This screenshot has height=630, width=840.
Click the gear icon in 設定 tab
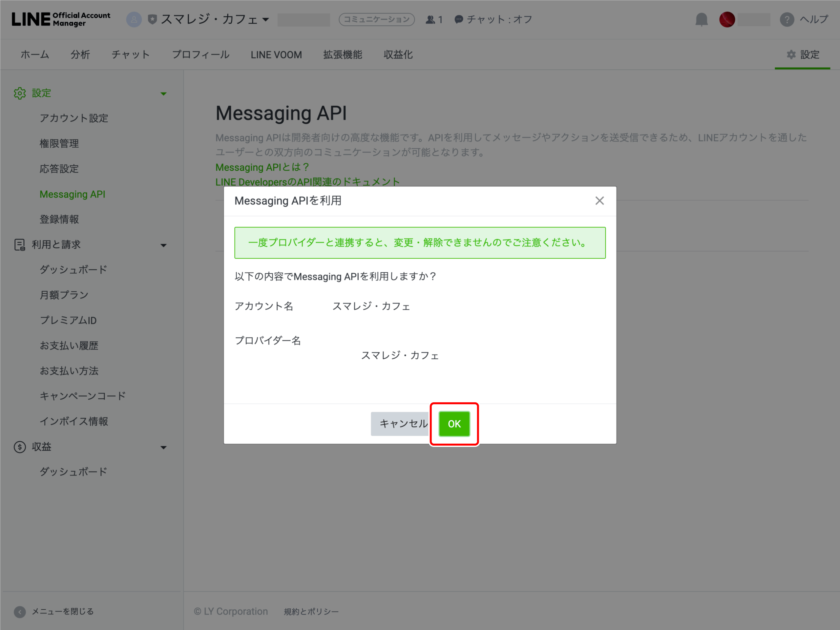[791, 55]
